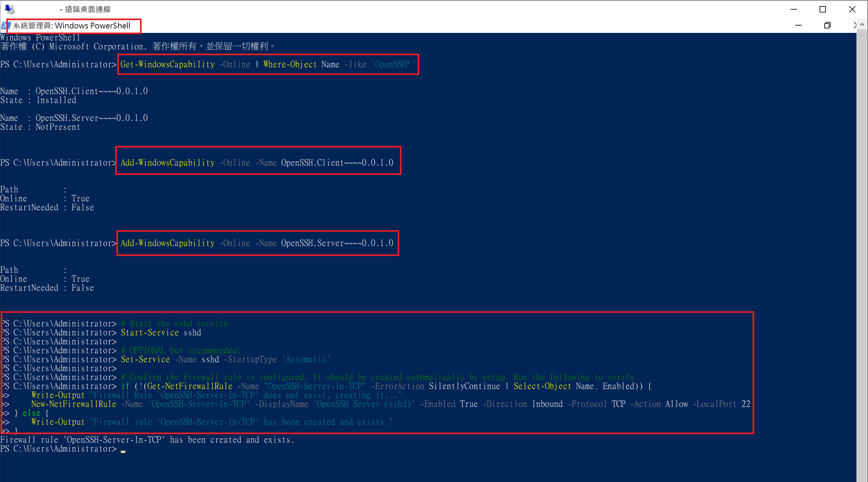Click the minimize icon on outer window
The width and height of the screenshot is (868, 482).
[x=794, y=9]
